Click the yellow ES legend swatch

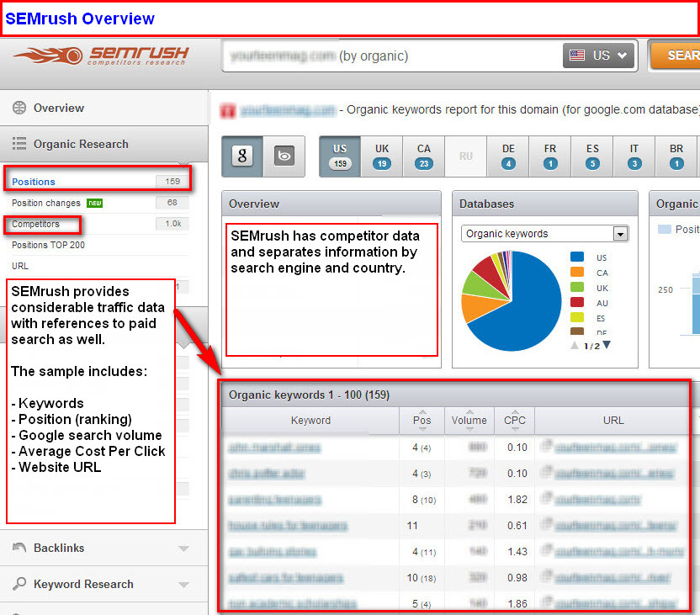(577, 317)
